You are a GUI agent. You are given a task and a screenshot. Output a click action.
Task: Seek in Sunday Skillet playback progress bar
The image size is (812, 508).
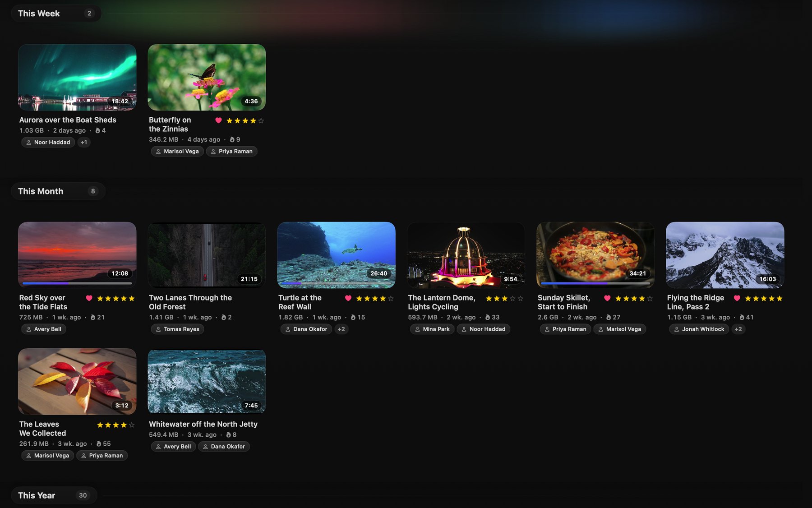[x=595, y=283]
